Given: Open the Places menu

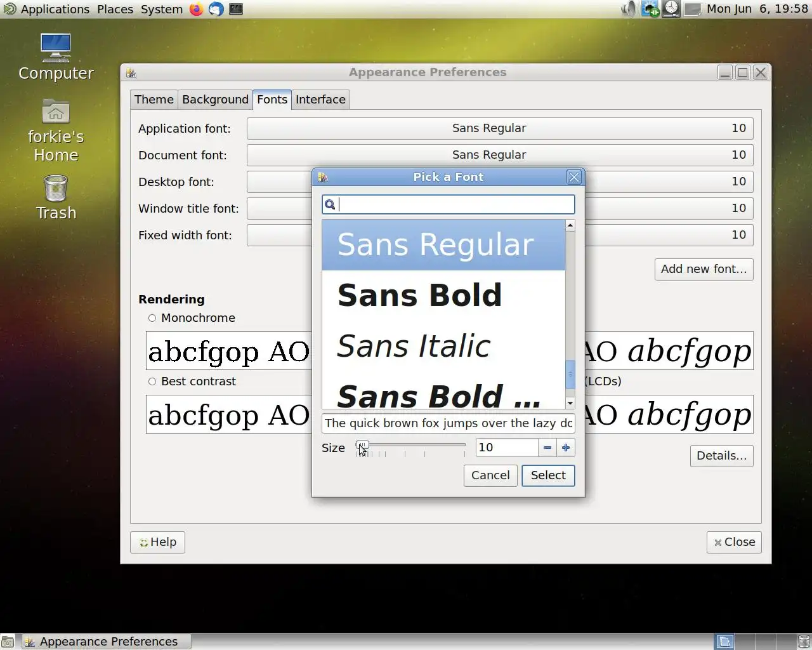Looking at the screenshot, I should tap(115, 9).
